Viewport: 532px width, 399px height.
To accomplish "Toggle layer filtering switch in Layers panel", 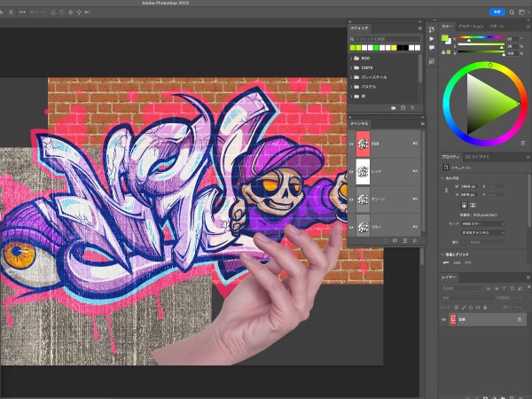I will point(528,287).
